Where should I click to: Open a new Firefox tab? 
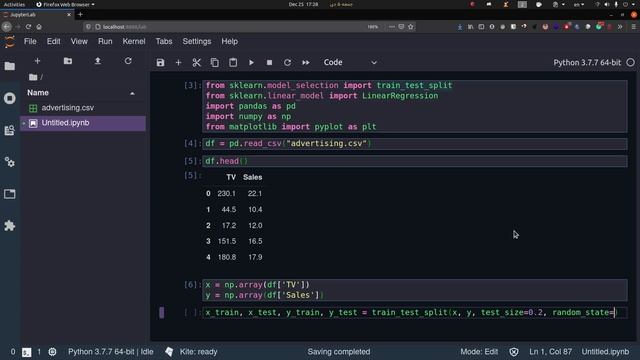click(80, 15)
